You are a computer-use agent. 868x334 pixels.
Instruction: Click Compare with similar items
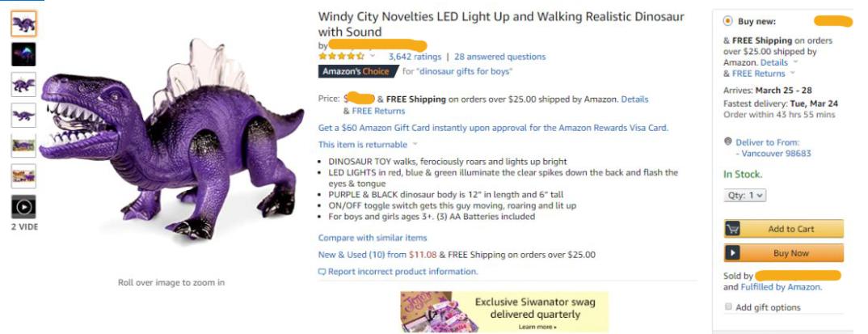(373, 238)
